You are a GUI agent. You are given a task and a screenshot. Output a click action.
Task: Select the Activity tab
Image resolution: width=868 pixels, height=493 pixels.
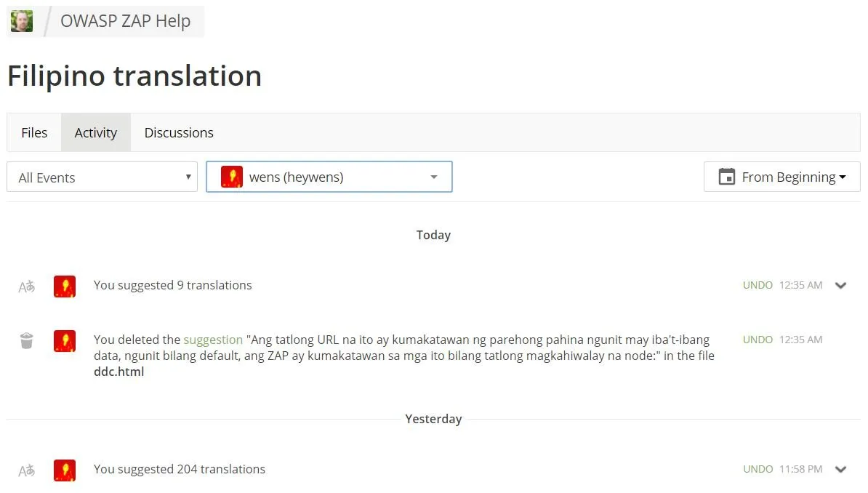[96, 132]
